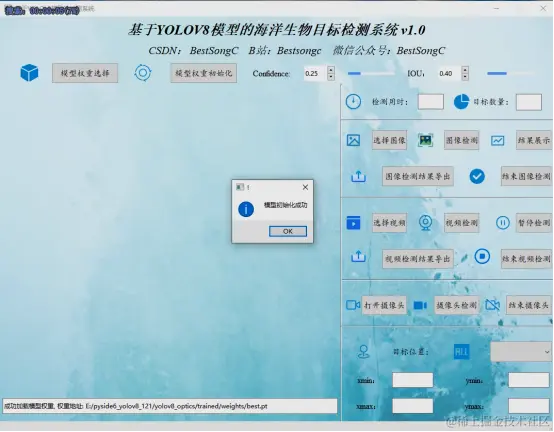554x432 pixels.
Task: Click the 视频检测 button
Action: 461,223
